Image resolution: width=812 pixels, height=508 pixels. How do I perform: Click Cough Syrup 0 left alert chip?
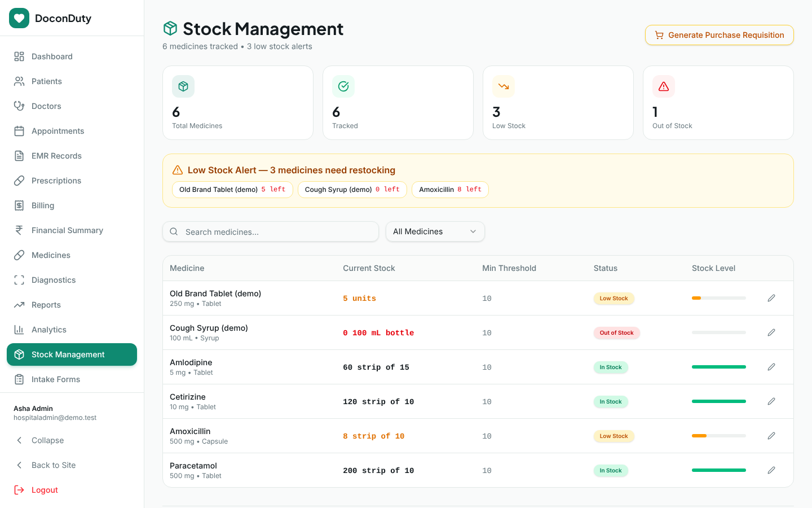point(352,190)
